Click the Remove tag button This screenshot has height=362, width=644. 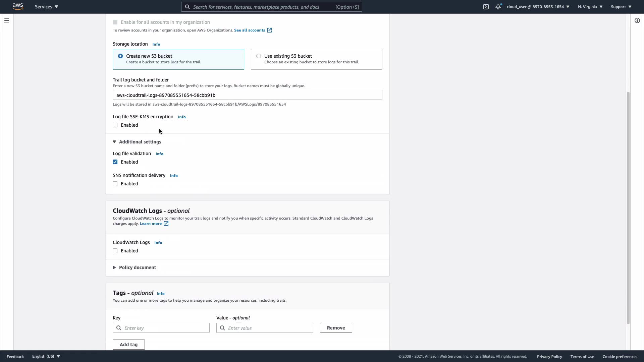336,328
